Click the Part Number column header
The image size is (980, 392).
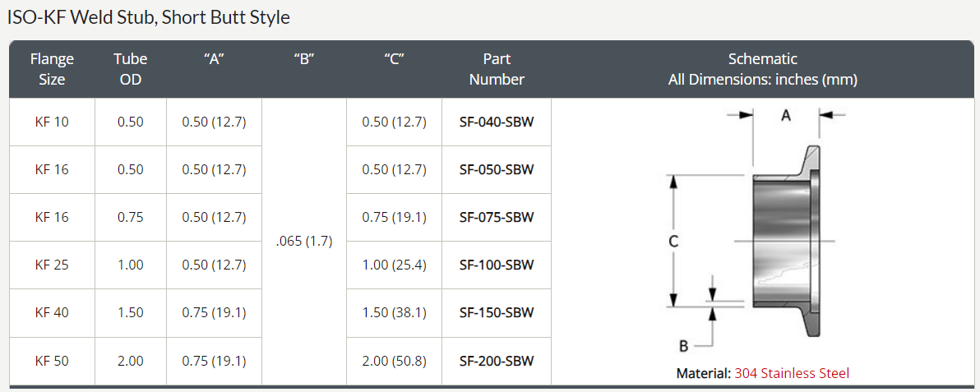click(497, 69)
